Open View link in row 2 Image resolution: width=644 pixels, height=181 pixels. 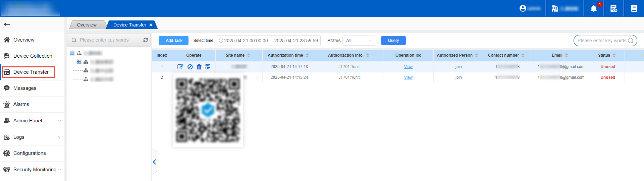(x=408, y=77)
